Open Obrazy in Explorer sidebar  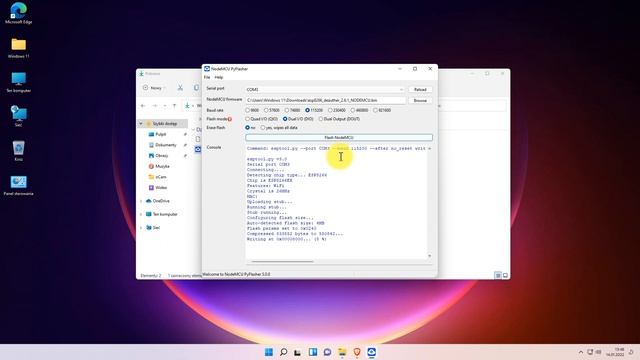[162, 156]
